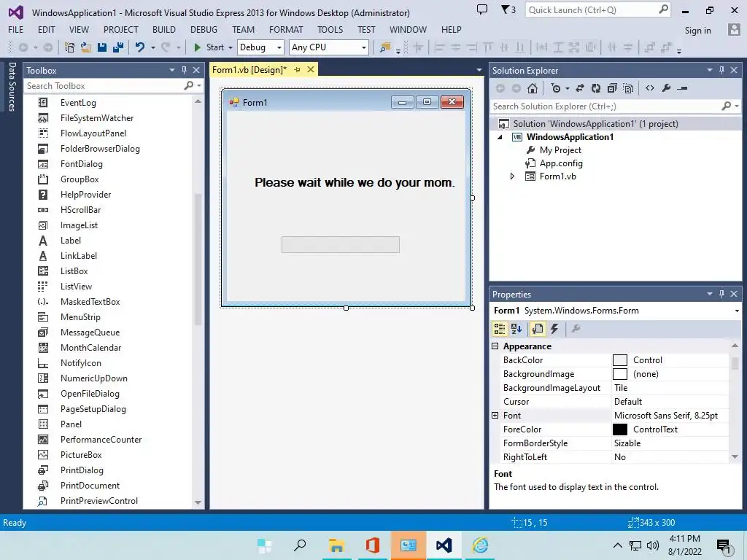This screenshot has width=747, height=560.
Task: Select the GroupBox control in Toolbox
Action: pyautogui.click(x=80, y=179)
